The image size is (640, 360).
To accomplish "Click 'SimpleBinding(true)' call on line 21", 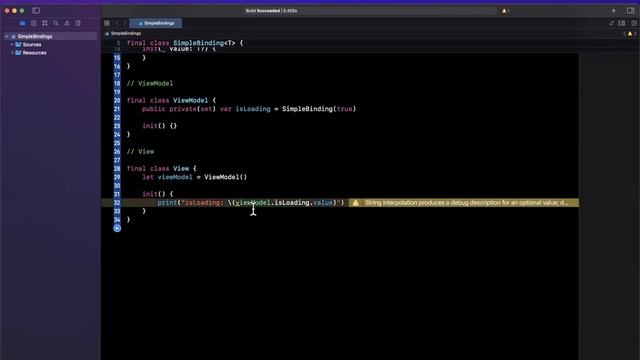I will click(x=319, y=109).
